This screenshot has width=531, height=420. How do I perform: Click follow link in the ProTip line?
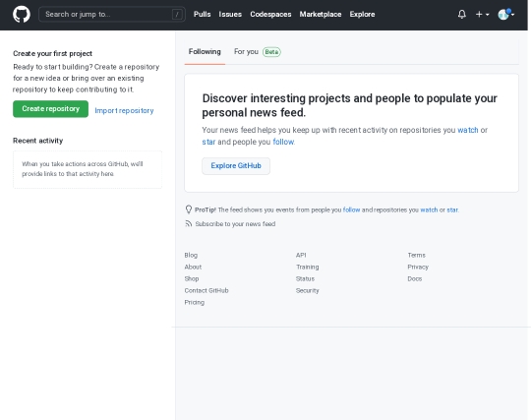coord(351,210)
